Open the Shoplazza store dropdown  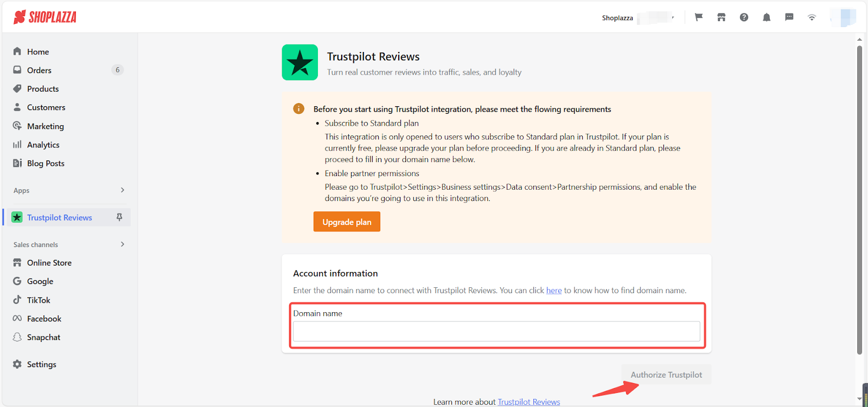click(638, 18)
